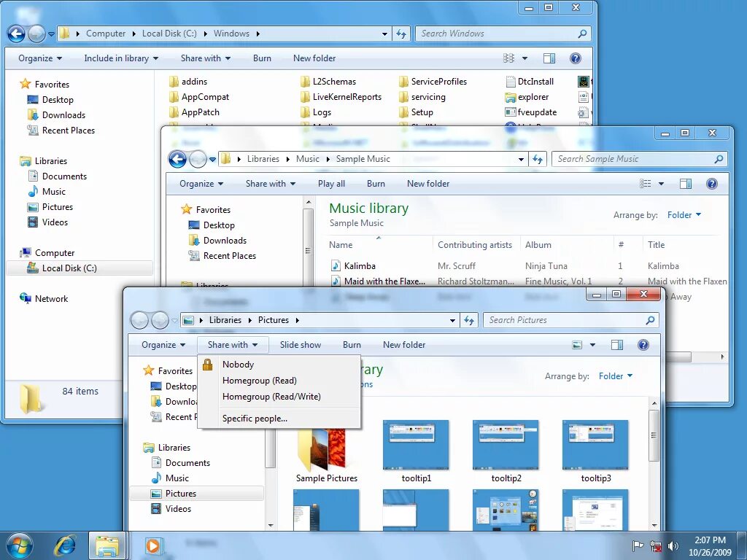Click Back arrow in Sample Music window

coord(177,159)
